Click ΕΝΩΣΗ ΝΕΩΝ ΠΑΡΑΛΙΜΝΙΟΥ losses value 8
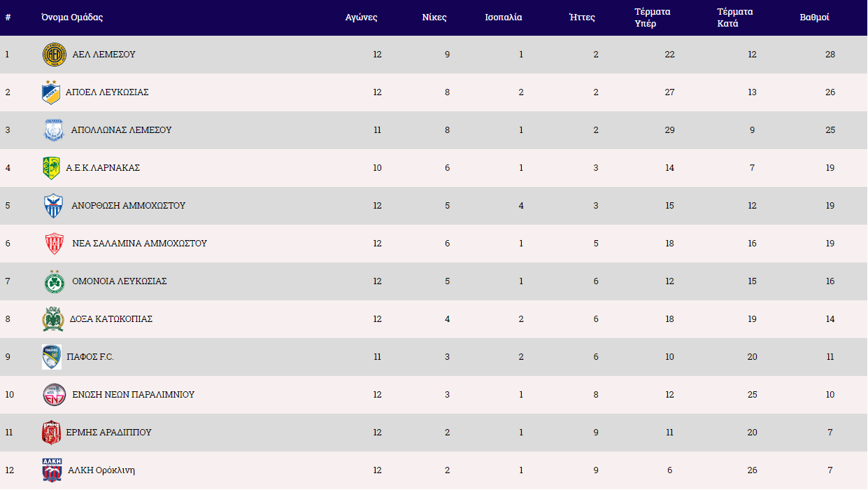 [596, 395]
